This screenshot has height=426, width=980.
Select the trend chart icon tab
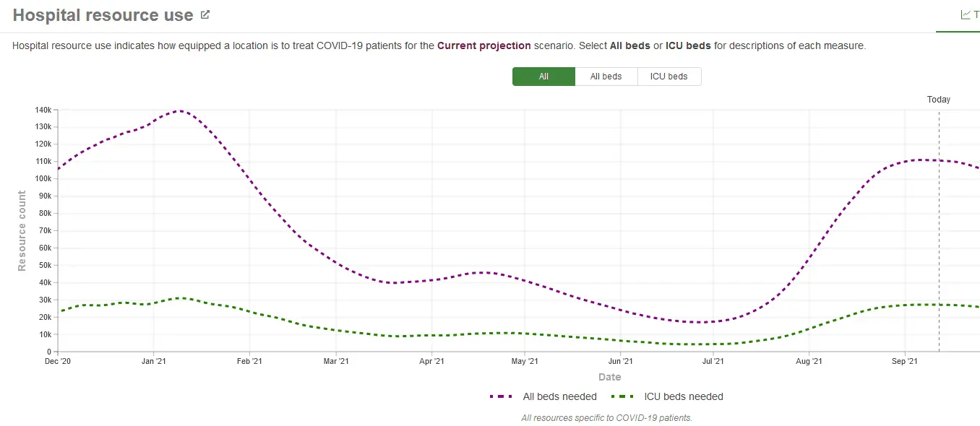pos(965,14)
